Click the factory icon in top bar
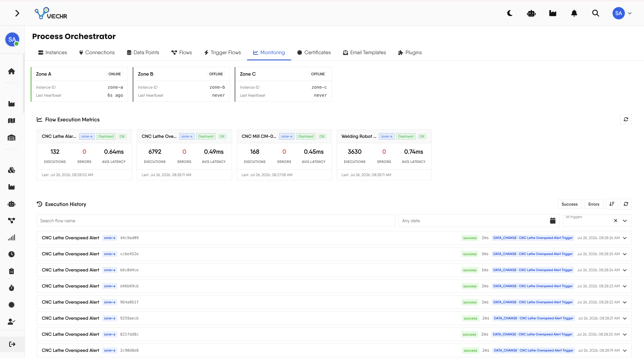The image size is (644, 358). tap(553, 13)
